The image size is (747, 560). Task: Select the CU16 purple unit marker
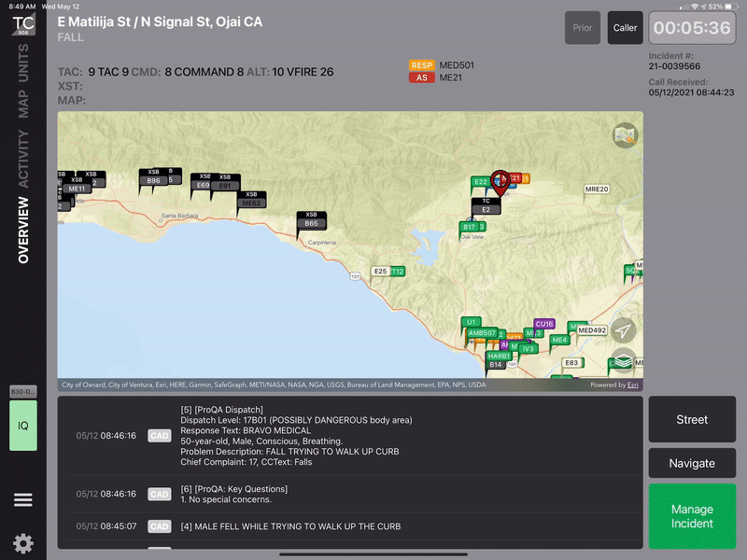[x=544, y=324]
